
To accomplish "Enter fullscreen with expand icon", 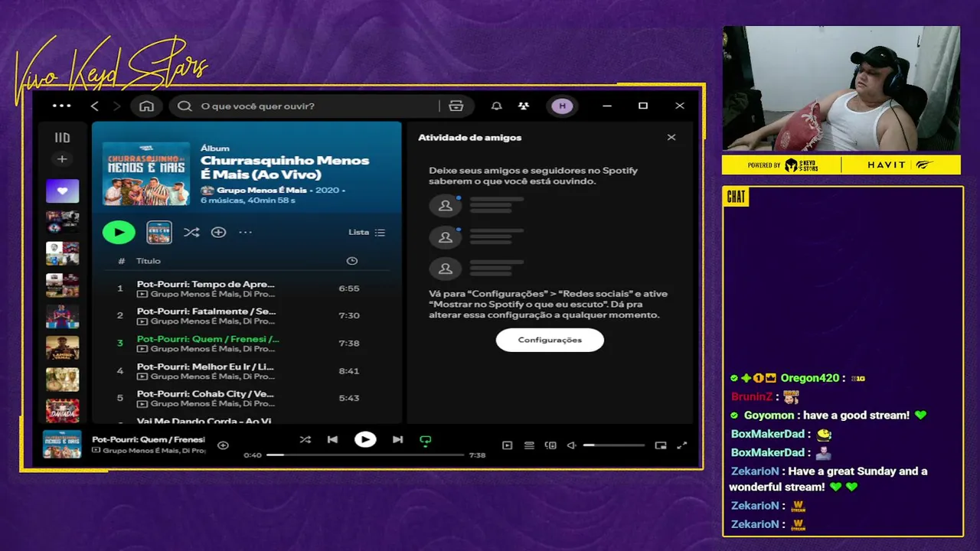I will 682,445.
